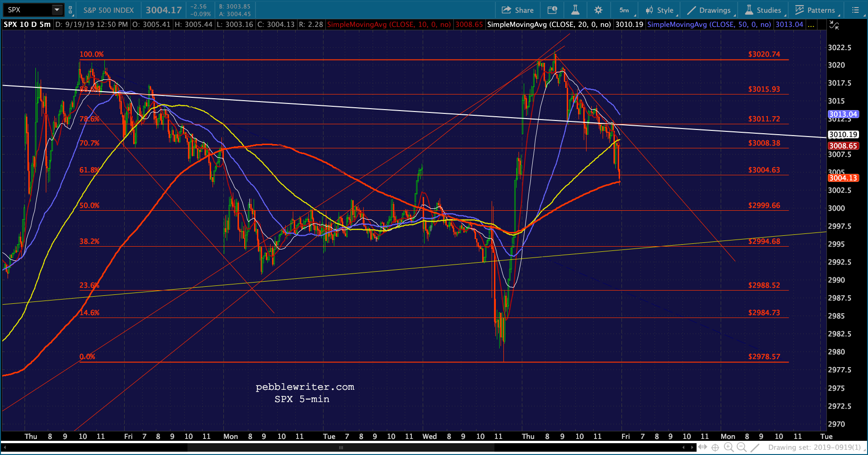Click the symbol link clipboard icon

(x=70, y=10)
